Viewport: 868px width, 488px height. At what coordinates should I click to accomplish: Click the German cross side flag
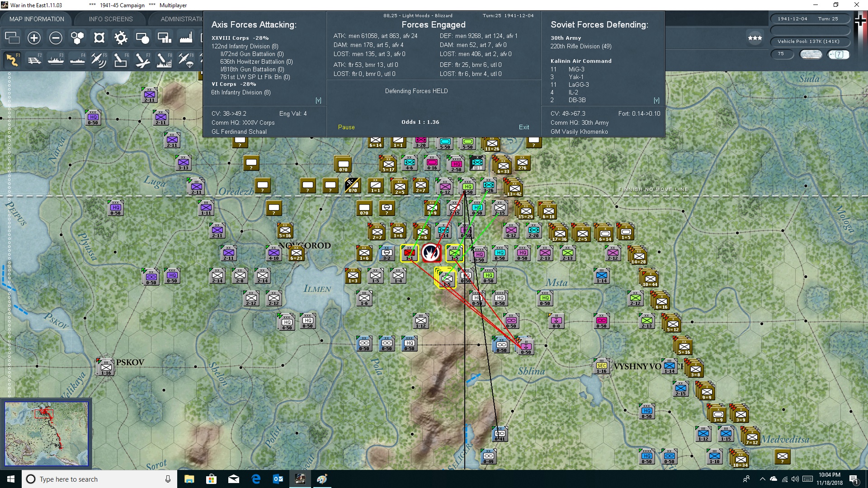tap(860, 20)
